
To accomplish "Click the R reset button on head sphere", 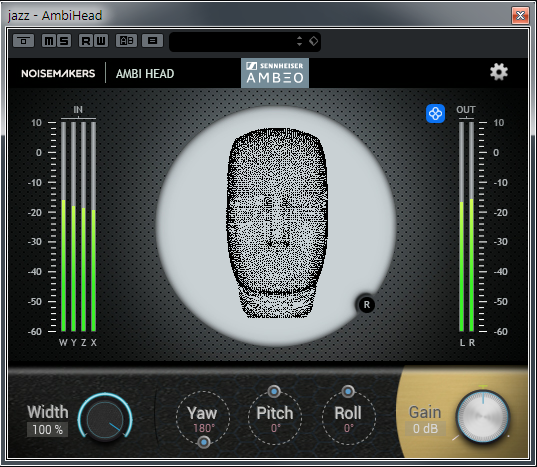I will tap(366, 304).
